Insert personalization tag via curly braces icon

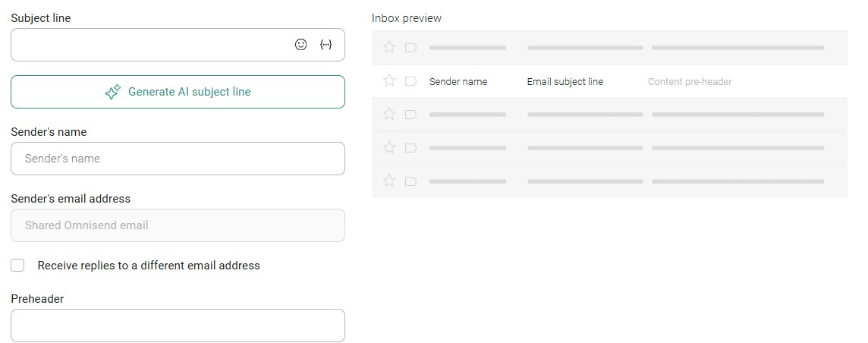(326, 45)
